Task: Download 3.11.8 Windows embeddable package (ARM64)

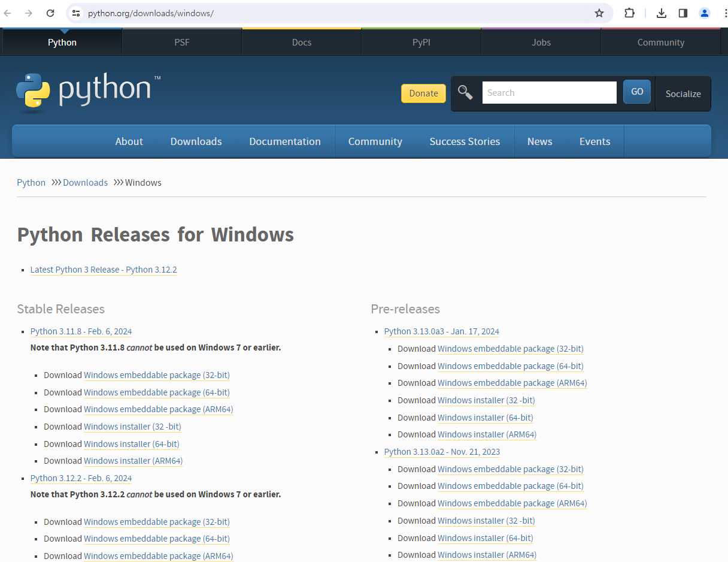Action: [158, 409]
